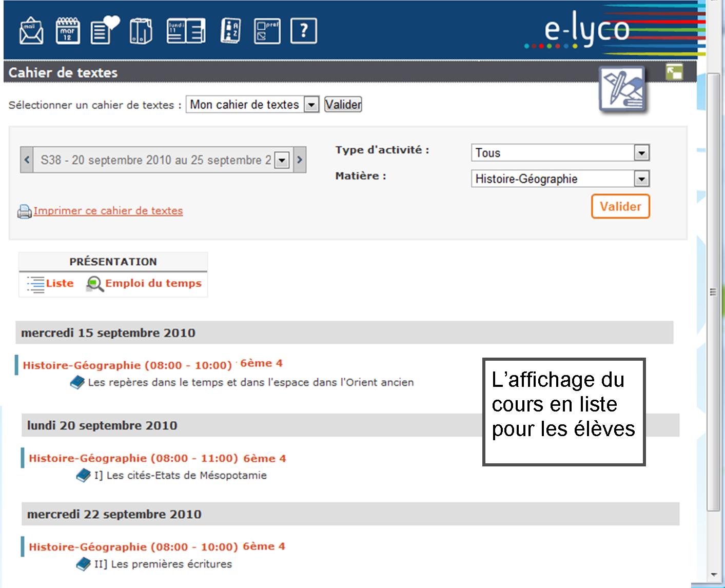
Task: Click the question mark help icon
Action: point(303,31)
